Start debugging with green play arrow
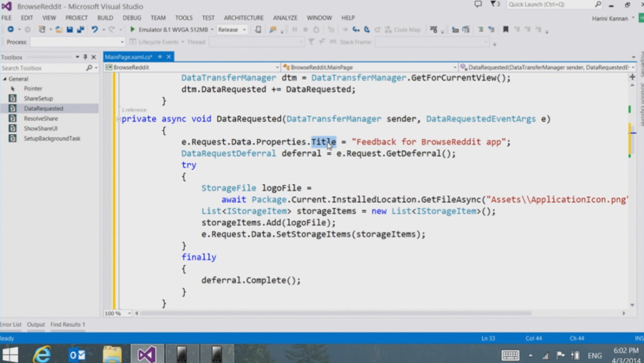Viewport: 644px width, 363px height. click(x=132, y=30)
